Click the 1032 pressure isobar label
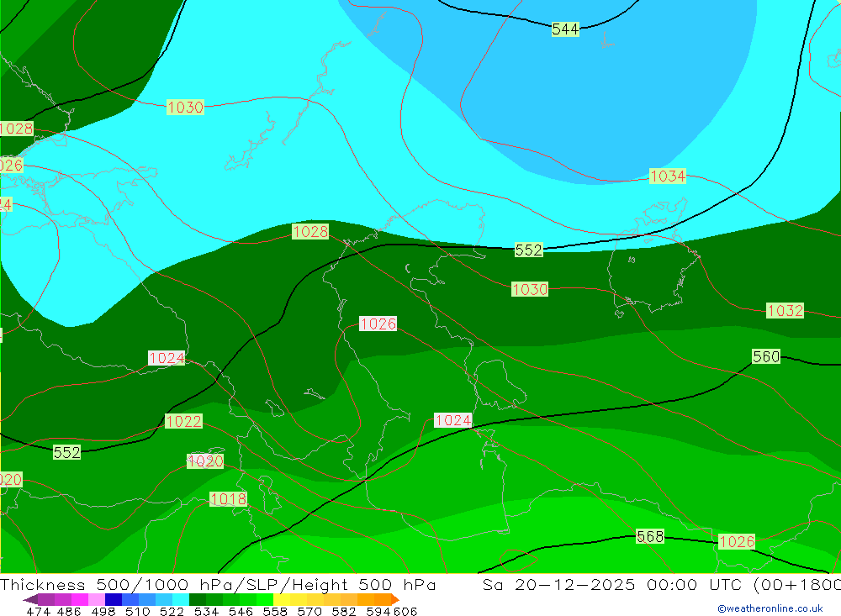This screenshot has width=841, height=616. point(785,310)
